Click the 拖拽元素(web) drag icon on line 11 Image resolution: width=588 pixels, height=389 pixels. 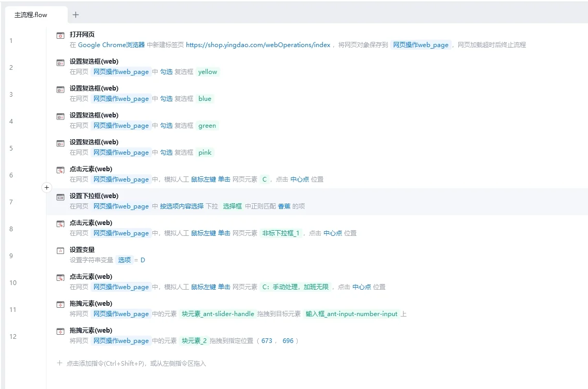pos(60,303)
